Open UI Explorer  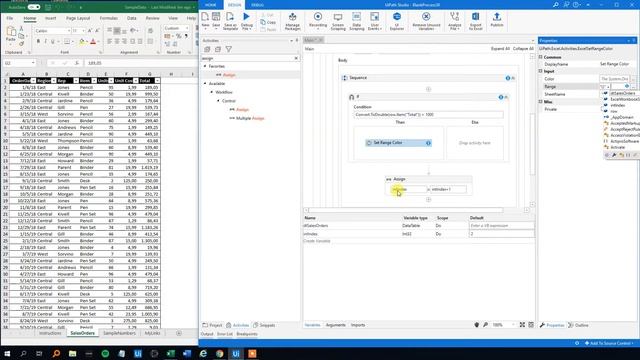click(397, 20)
